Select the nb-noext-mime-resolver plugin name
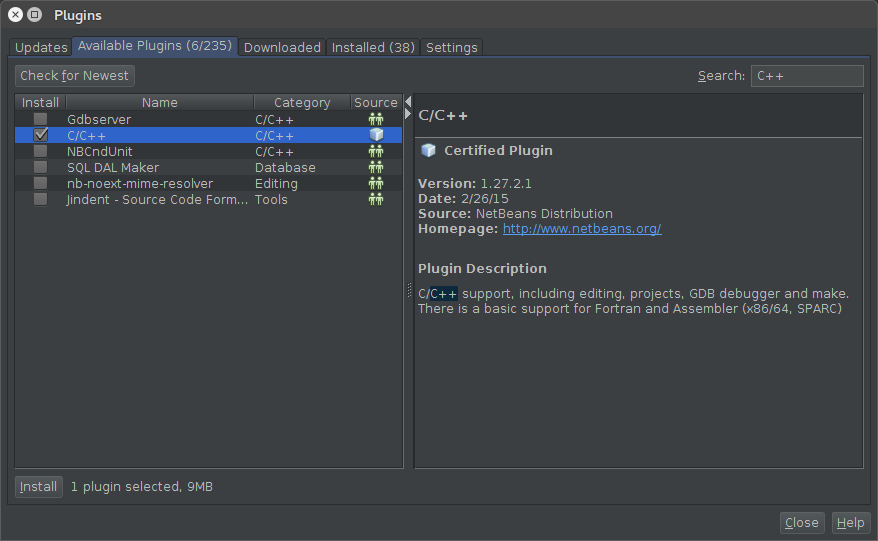 [140, 183]
